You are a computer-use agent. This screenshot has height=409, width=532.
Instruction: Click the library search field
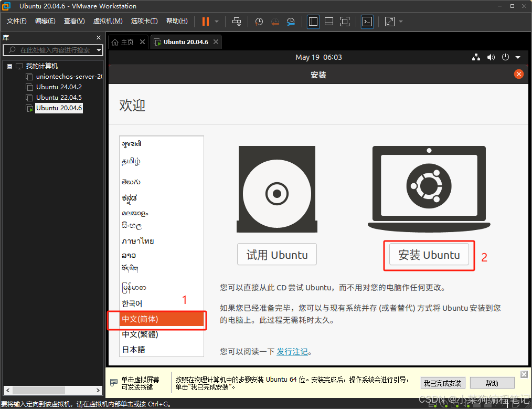click(52, 50)
